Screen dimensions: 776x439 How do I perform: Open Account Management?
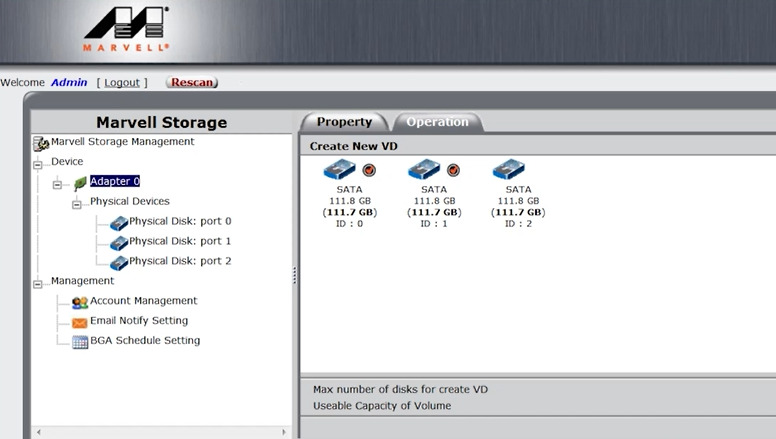(x=144, y=301)
